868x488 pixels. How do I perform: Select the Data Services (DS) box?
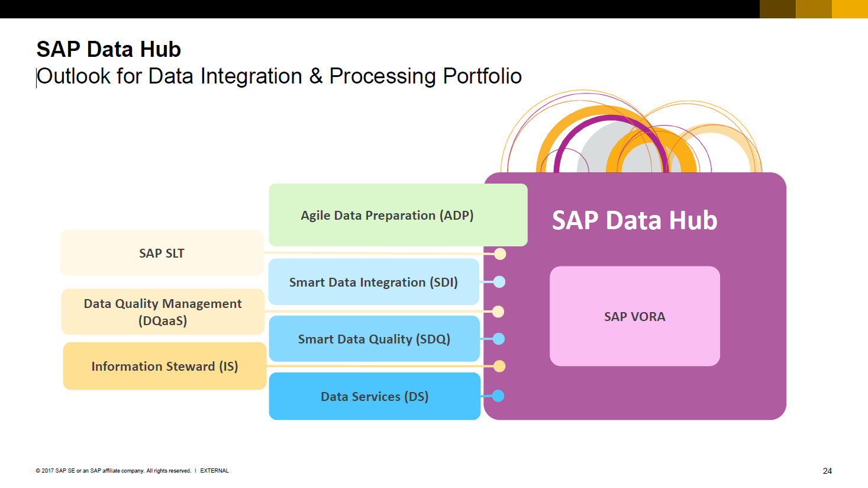tap(375, 397)
